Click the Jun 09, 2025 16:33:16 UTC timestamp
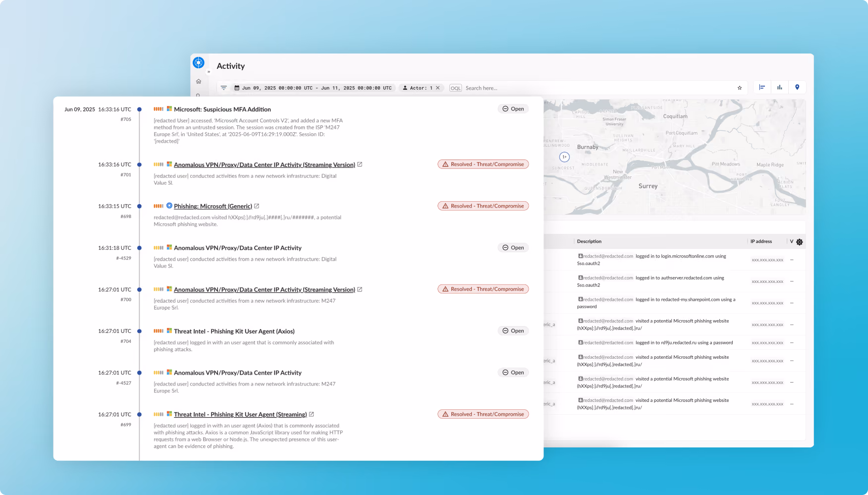Screen dimensions: 868x495 (x=98, y=110)
